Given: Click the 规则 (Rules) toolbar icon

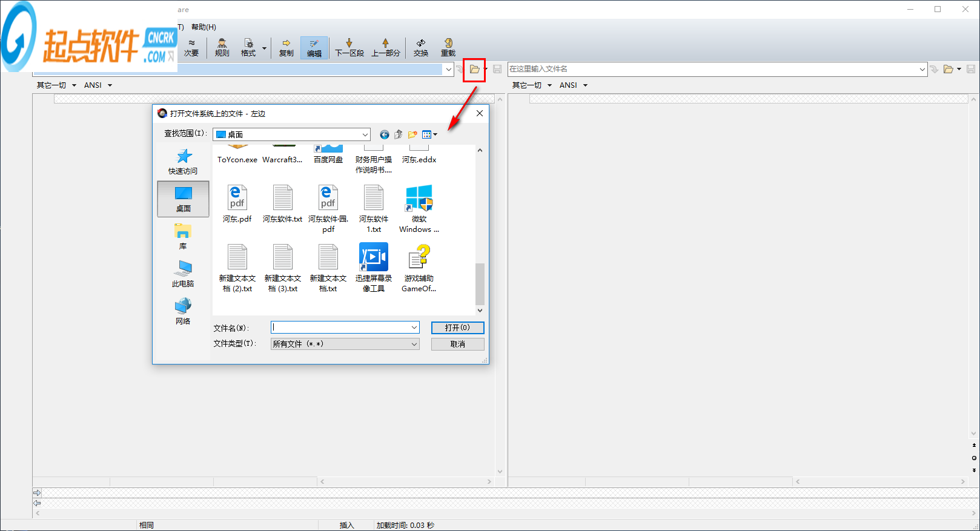Looking at the screenshot, I should tap(222, 47).
